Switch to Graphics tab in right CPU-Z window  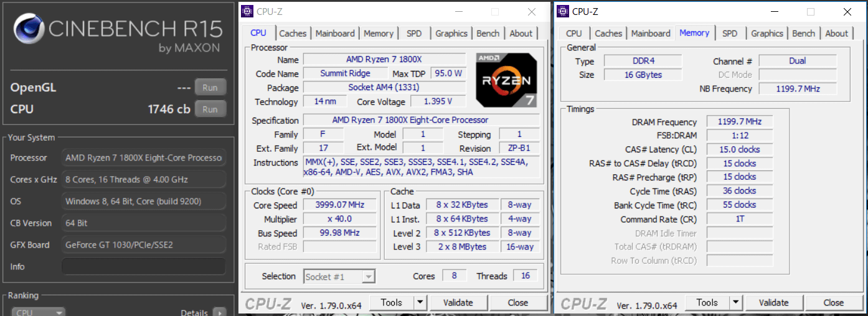pyautogui.click(x=767, y=34)
